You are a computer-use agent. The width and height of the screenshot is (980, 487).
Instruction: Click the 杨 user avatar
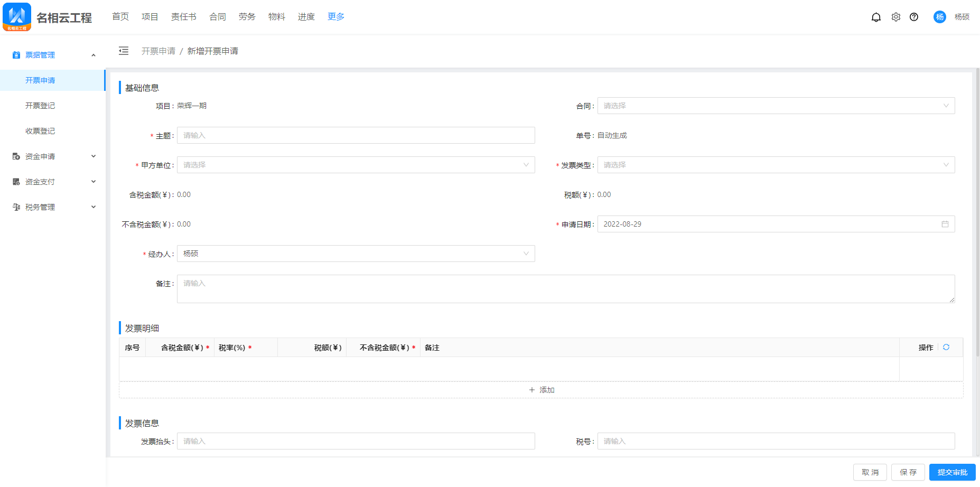(x=940, y=17)
